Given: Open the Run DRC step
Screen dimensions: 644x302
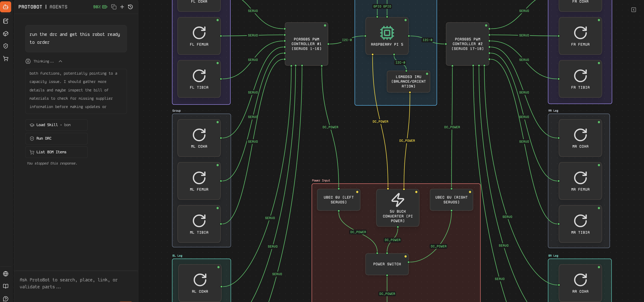Looking at the screenshot, I should click(56, 138).
